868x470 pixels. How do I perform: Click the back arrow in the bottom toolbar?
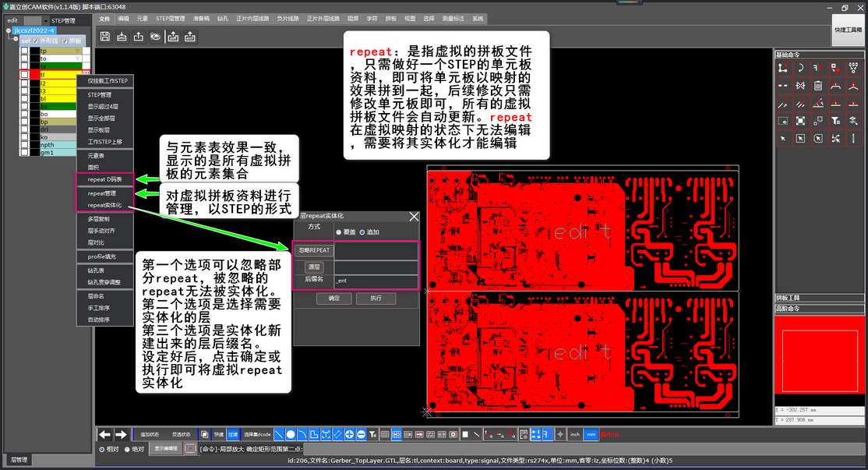pos(104,435)
